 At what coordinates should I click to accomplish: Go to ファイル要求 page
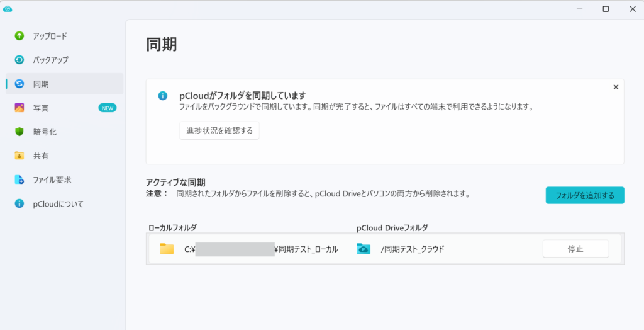click(x=52, y=179)
